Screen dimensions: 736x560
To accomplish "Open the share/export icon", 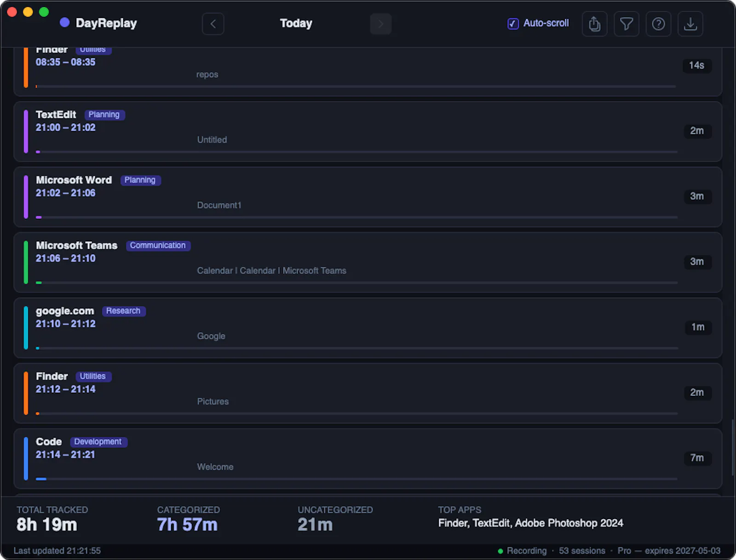I will [594, 23].
